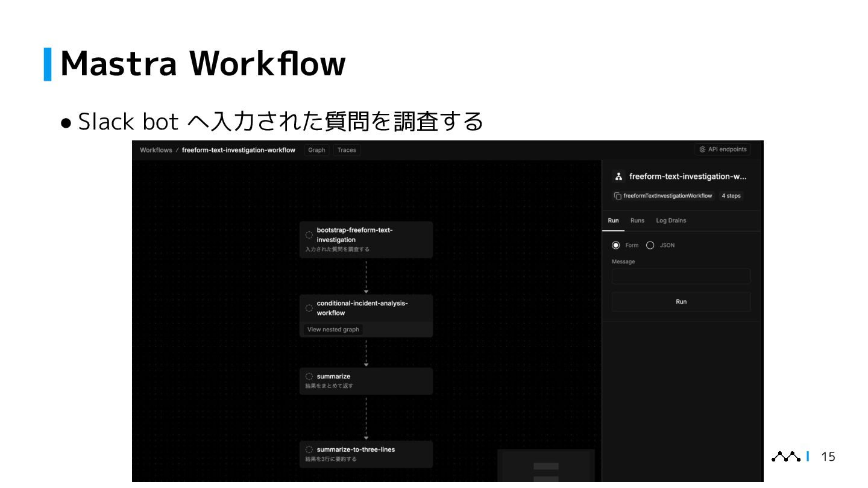Screen dimensions: 868x488
Task: Click the Run button
Action: [681, 302]
